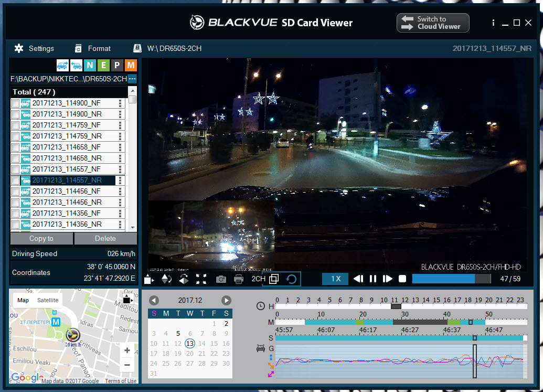The height and width of the screenshot is (392, 543).
Task: Toggle the Manual (M) recording filter
Action: [131, 65]
